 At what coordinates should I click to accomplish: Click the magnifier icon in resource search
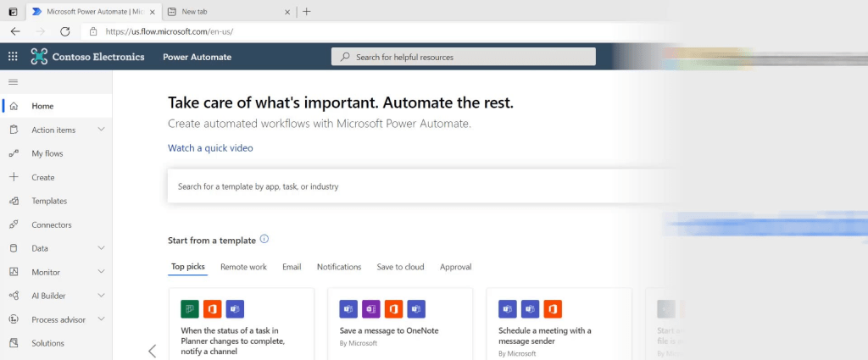pyautogui.click(x=345, y=57)
